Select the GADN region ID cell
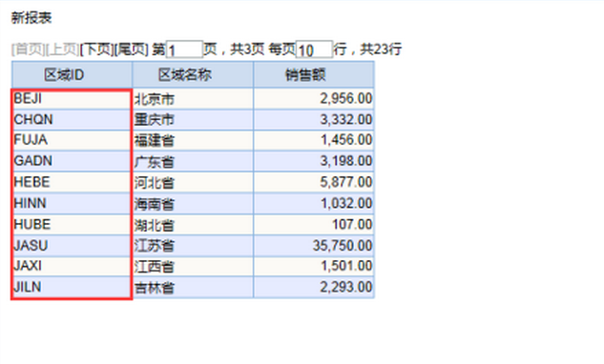This screenshot has width=604, height=364. [x=72, y=161]
